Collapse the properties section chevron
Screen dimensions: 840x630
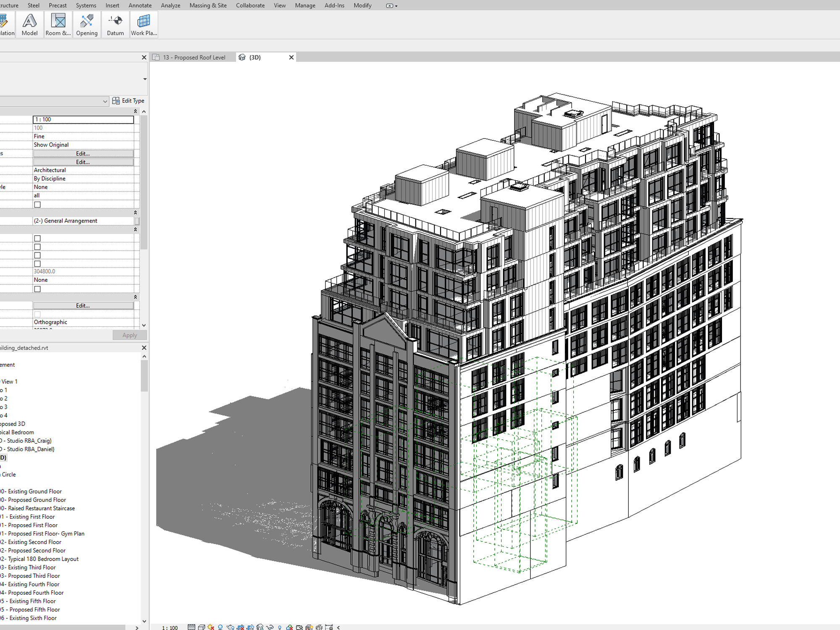point(135,111)
